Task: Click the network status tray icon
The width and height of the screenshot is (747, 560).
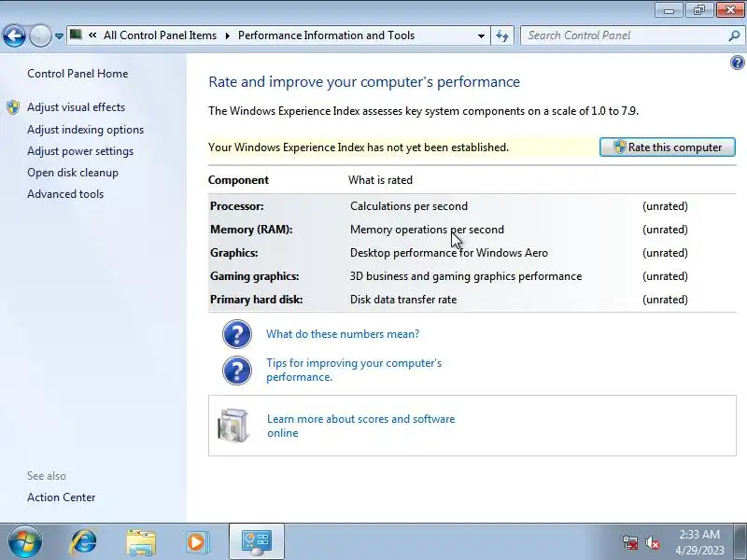Action: [630, 542]
